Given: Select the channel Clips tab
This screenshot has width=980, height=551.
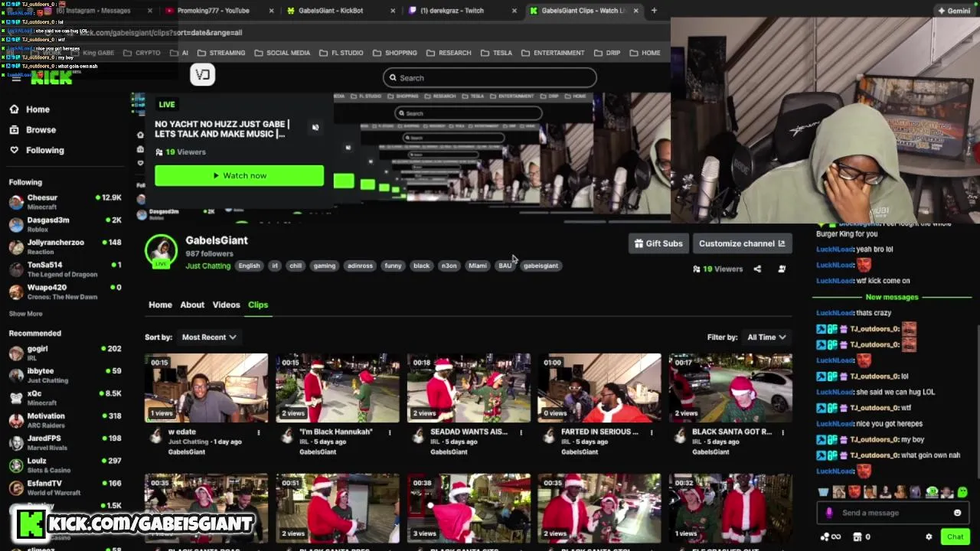Looking at the screenshot, I should 258,305.
